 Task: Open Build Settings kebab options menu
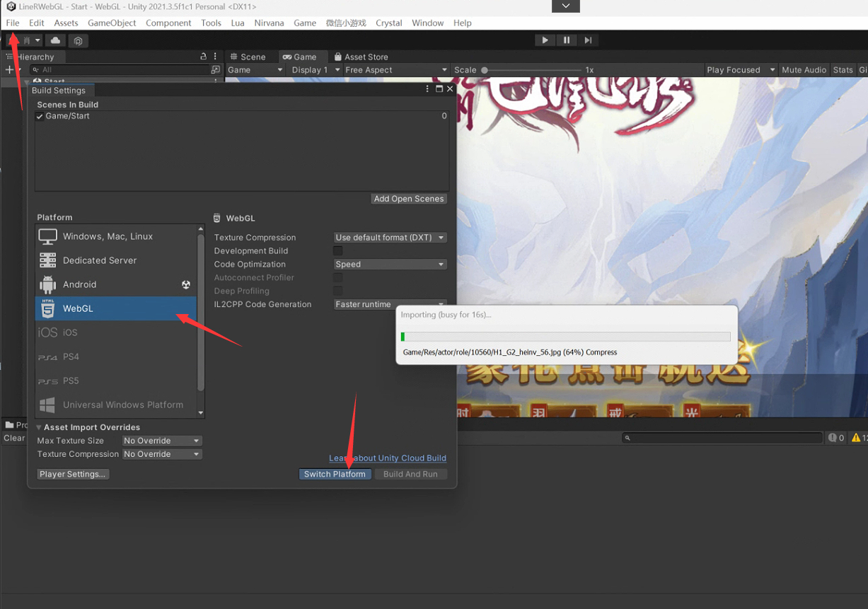pyautogui.click(x=427, y=90)
